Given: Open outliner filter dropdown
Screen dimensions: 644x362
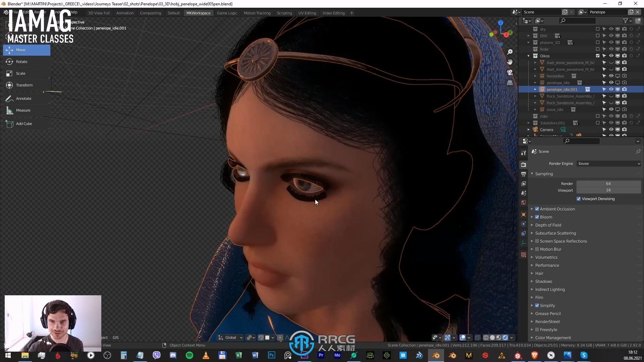Looking at the screenshot, I should 628,21.
